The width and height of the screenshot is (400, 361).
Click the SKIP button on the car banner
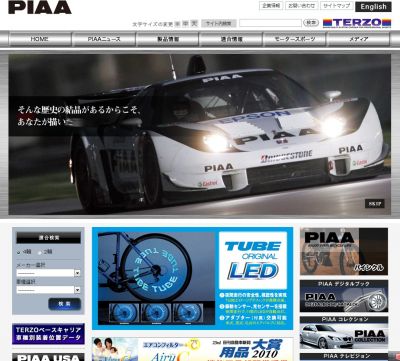click(x=375, y=204)
